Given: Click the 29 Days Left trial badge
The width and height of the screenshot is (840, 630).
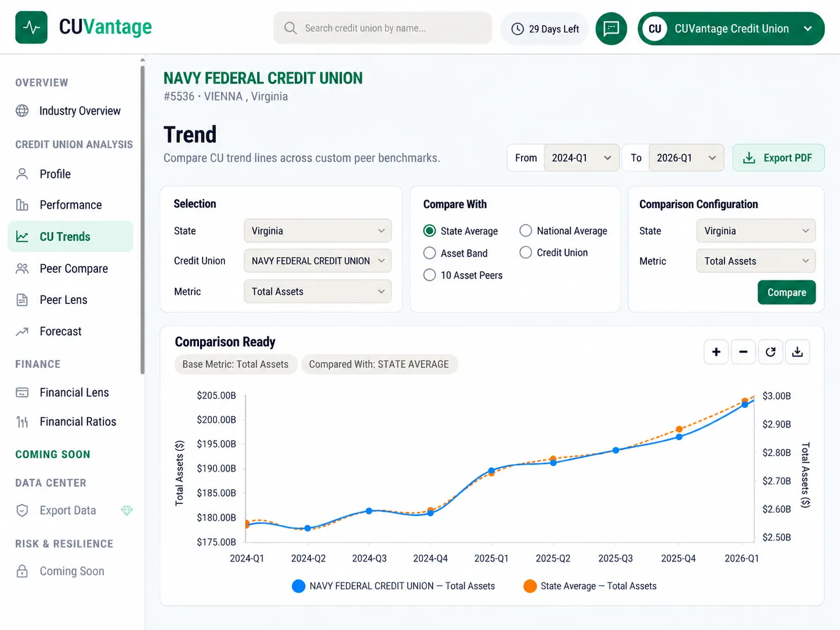Looking at the screenshot, I should click(545, 29).
